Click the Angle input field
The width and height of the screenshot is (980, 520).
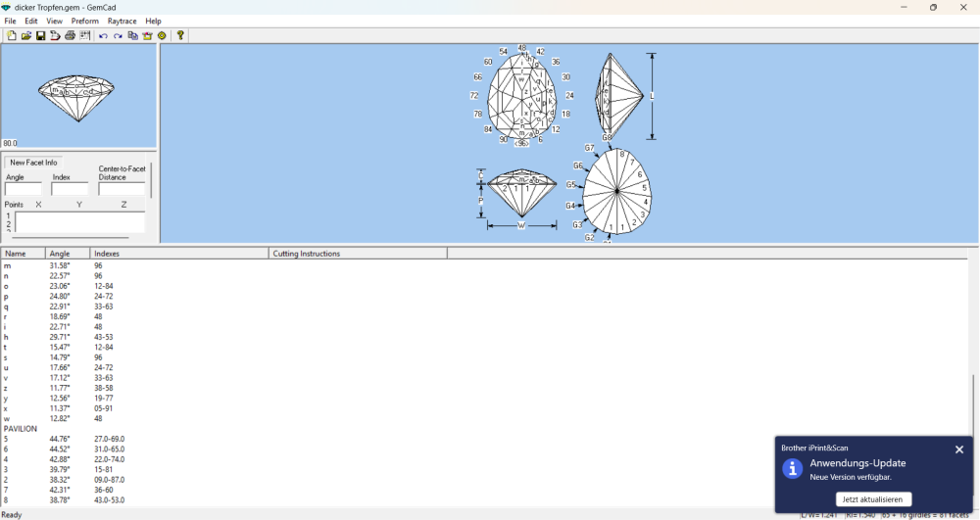coord(23,189)
